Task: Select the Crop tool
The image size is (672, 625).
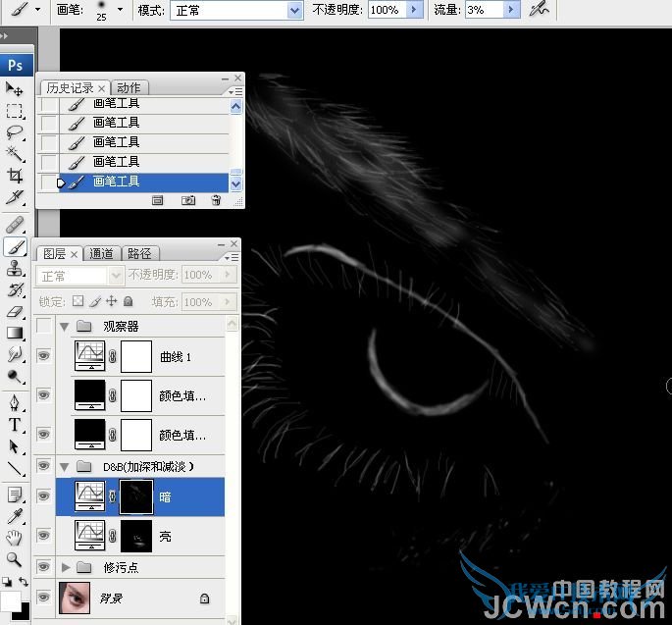Action: [x=14, y=176]
